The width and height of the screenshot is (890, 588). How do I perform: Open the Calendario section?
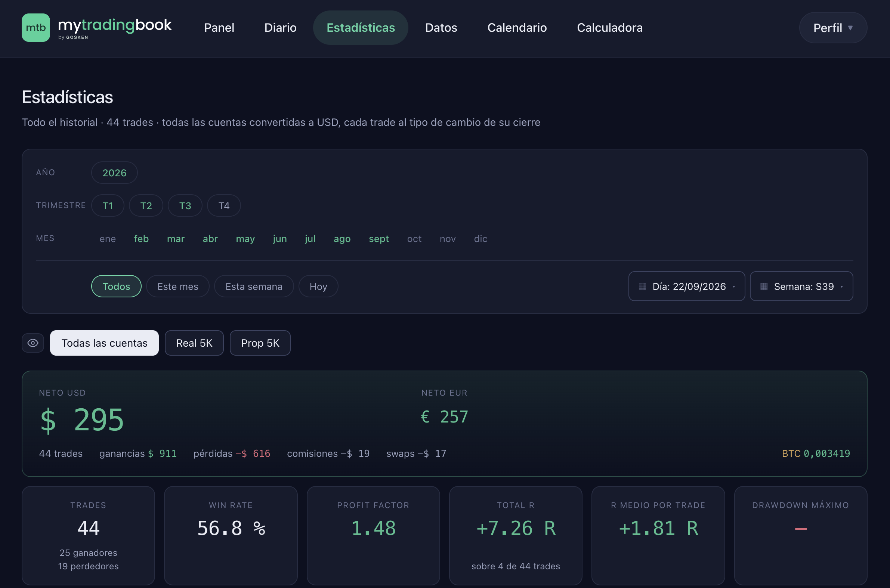pos(517,28)
